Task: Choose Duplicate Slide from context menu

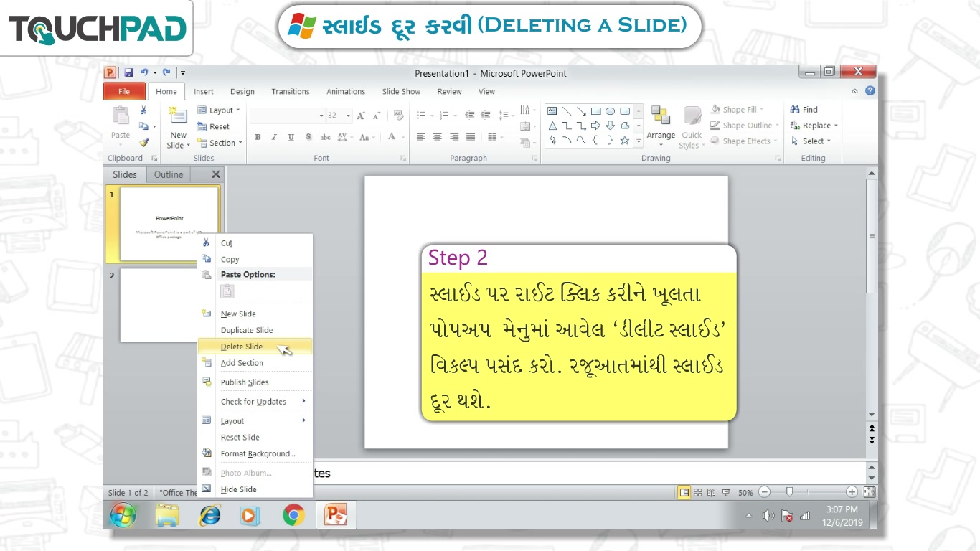Action: tap(255, 330)
